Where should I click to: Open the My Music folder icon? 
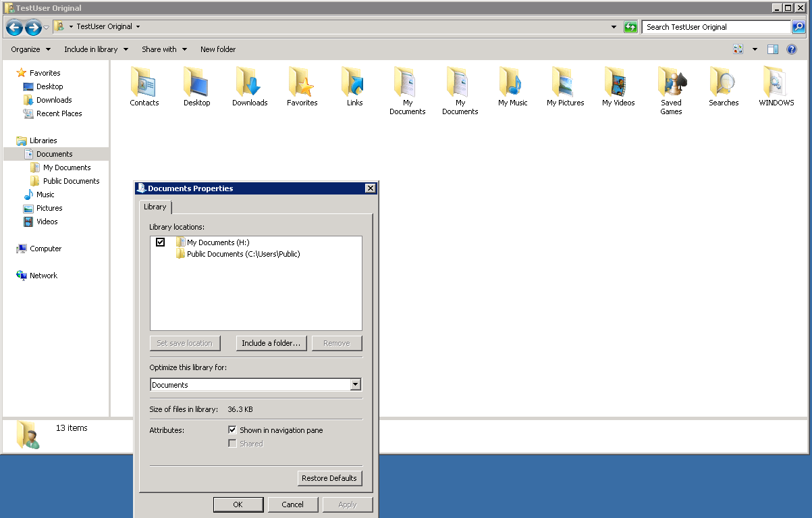pos(512,82)
